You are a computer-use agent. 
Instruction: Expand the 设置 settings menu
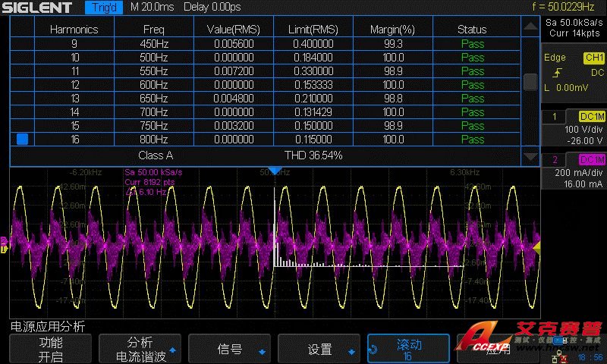pyautogui.click(x=319, y=350)
